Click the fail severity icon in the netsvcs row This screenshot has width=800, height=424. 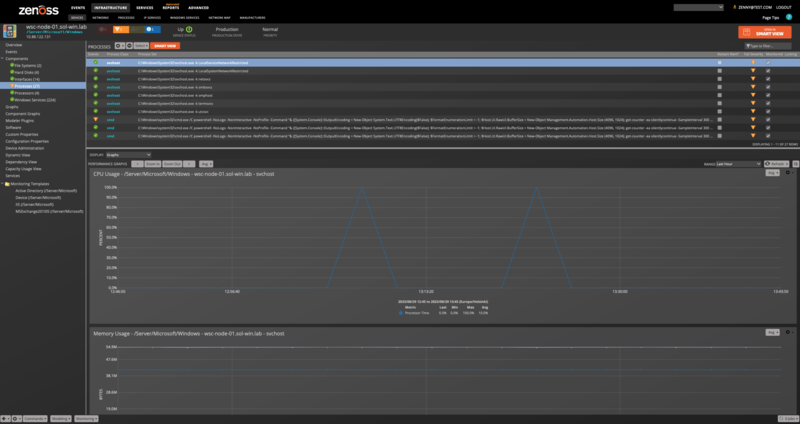(753, 79)
